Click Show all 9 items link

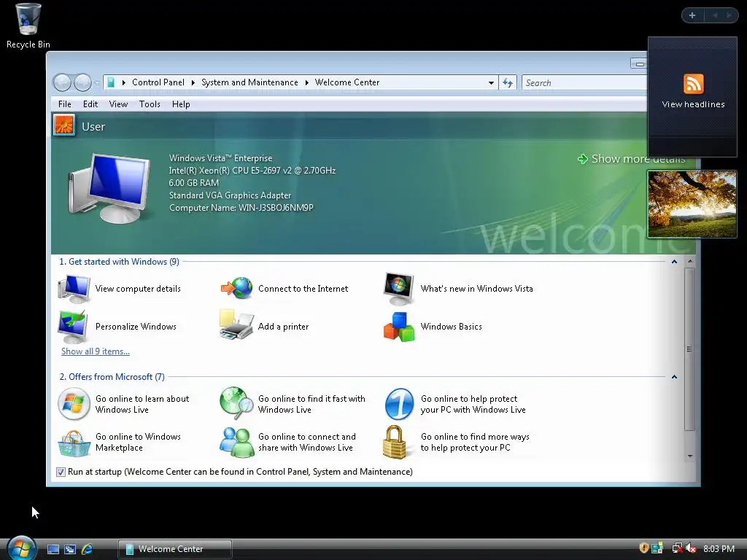[96, 351]
